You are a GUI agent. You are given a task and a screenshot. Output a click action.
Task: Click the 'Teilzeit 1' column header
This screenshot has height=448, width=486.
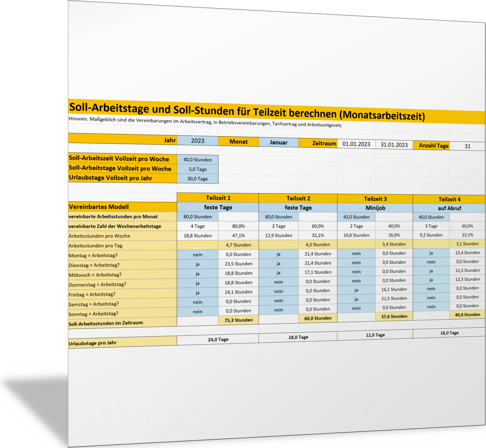point(218,198)
